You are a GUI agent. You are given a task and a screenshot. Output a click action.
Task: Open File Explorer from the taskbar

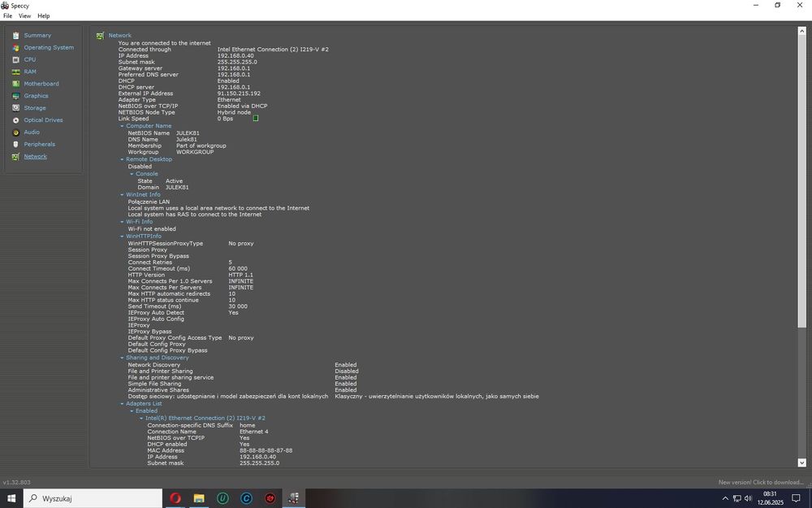tap(199, 498)
